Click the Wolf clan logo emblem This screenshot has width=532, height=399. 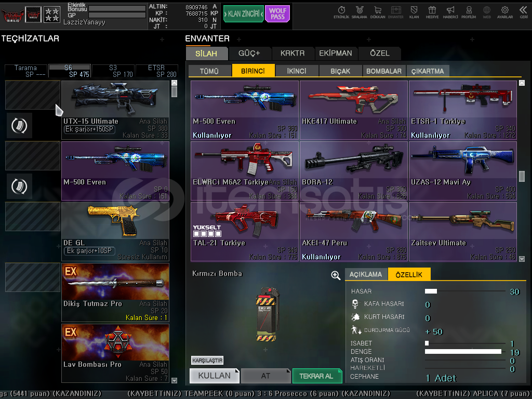pos(12,15)
